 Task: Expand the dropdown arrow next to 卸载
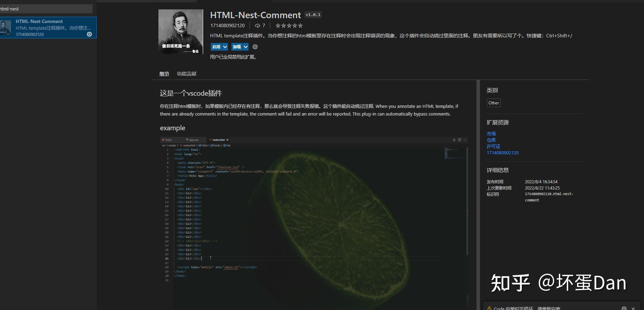point(246,47)
